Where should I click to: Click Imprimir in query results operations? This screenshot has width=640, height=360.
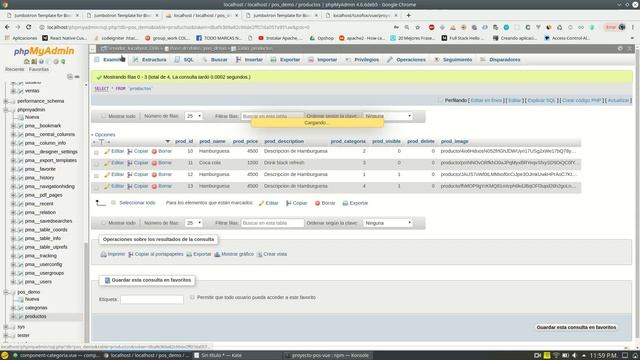[113, 254]
